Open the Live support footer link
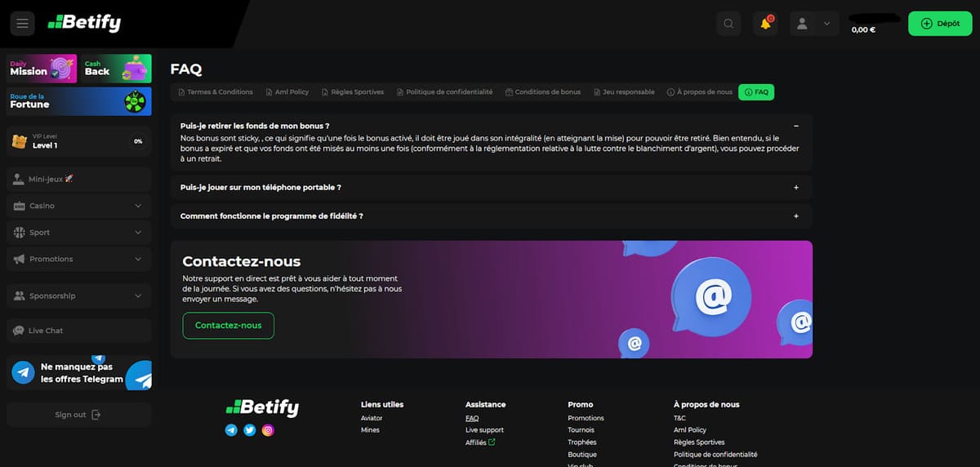This screenshot has height=467, width=980. point(484,429)
